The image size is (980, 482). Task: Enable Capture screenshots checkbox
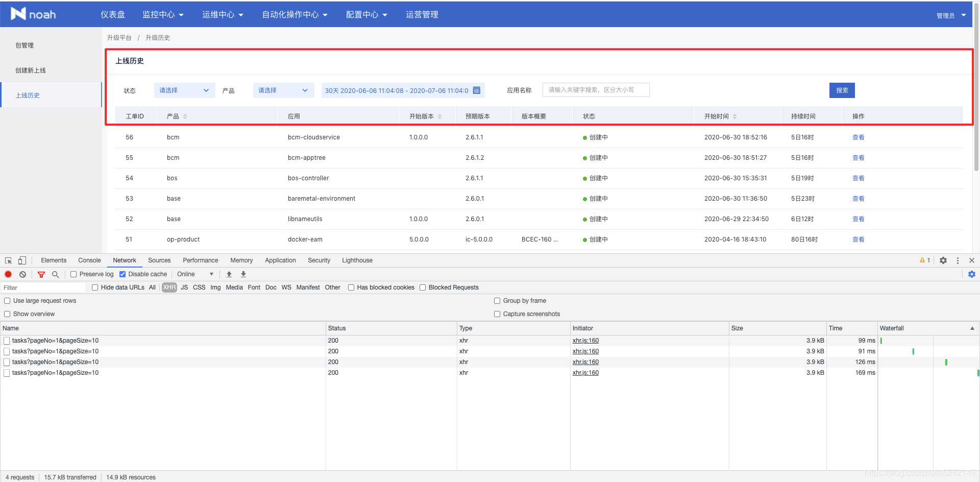point(497,314)
